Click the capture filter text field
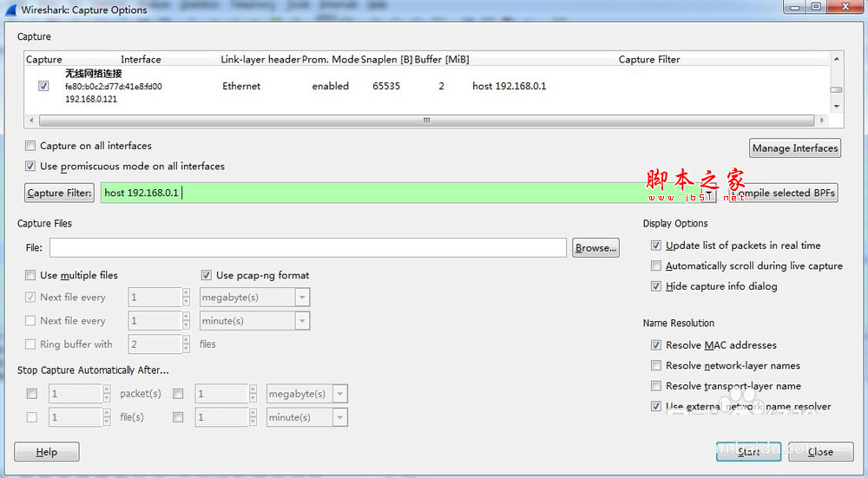The image size is (868, 478). 401,193
